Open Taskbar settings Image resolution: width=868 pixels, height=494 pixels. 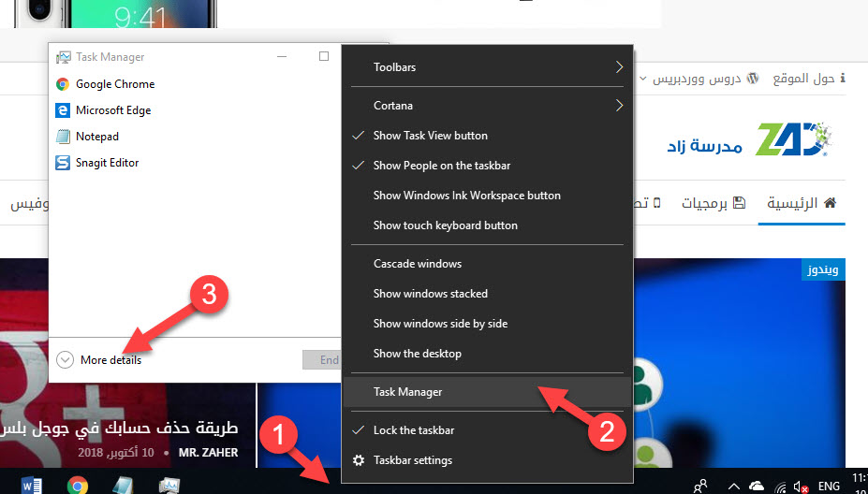pyautogui.click(x=487, y=460)
